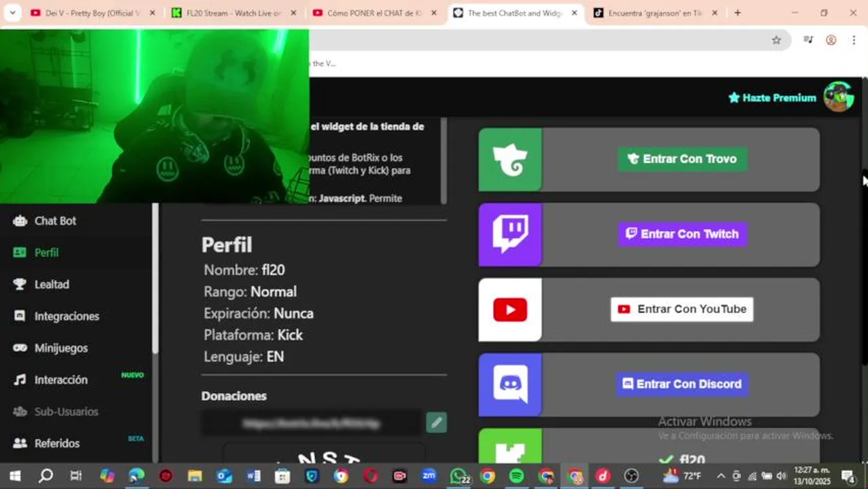Open Zoom from taskbar
Image resolution: width=868 pixels, height=489 pixels.
point(429,476)
